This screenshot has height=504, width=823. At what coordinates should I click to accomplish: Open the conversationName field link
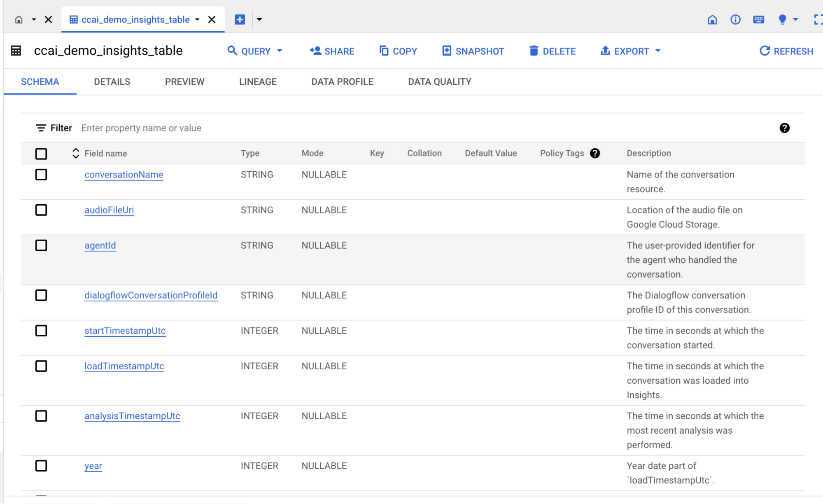coord(124,175)
